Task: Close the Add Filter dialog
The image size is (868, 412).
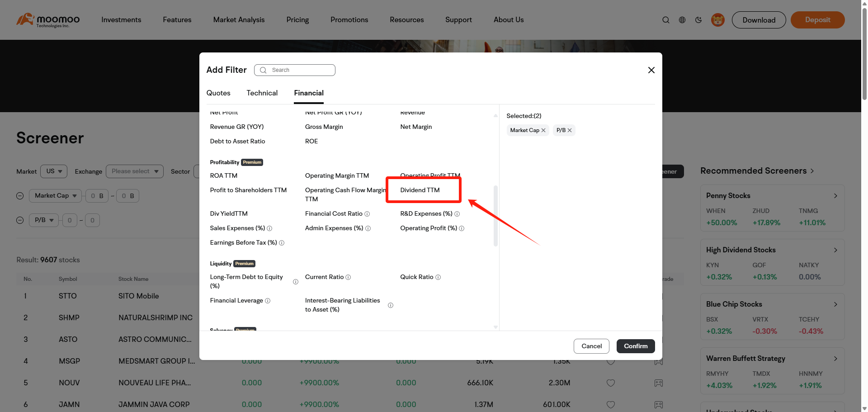Action: pos(651,70)
